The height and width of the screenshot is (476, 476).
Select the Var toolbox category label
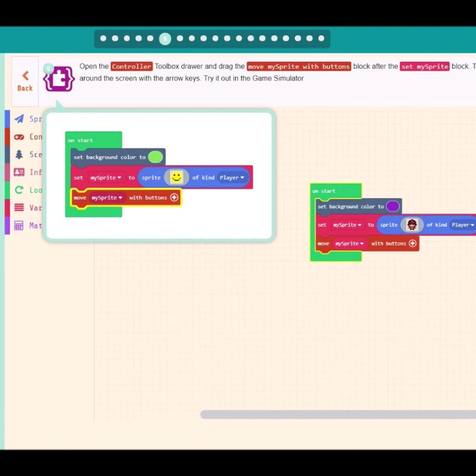click(x=35, y=208)
